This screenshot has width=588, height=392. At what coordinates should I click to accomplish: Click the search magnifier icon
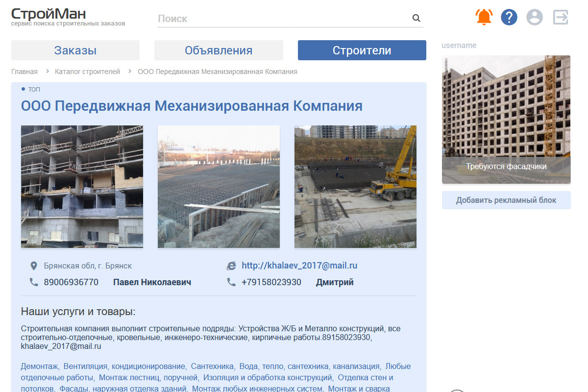pyautogui.click(x=416, y=19)
